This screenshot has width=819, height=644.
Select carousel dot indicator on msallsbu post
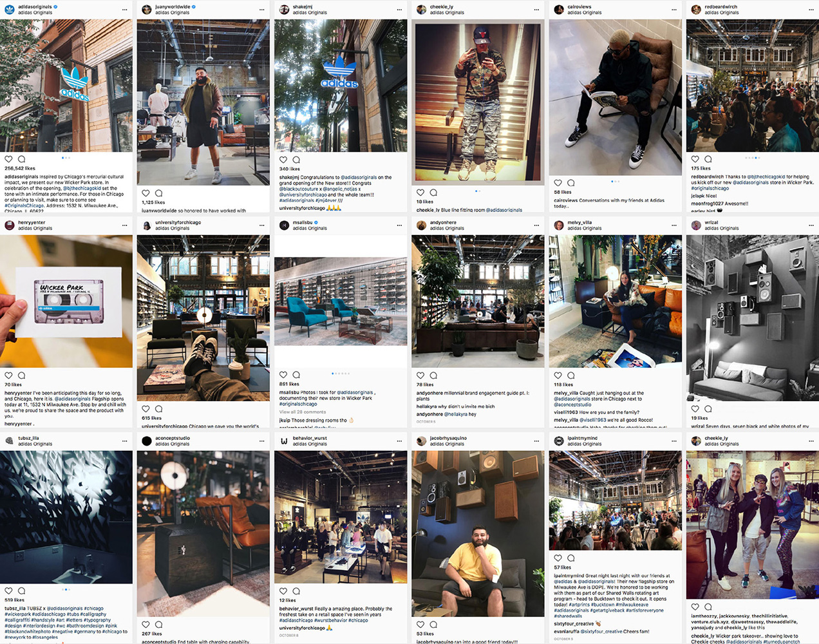341,374
